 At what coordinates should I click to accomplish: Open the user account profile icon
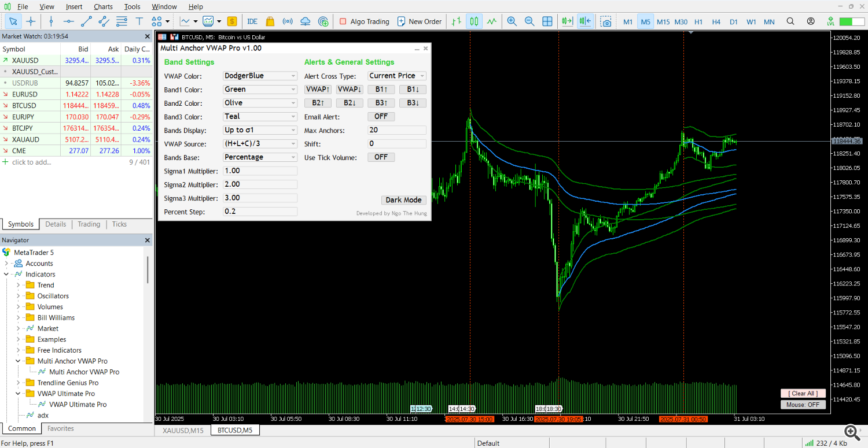(x=811, y=21)
